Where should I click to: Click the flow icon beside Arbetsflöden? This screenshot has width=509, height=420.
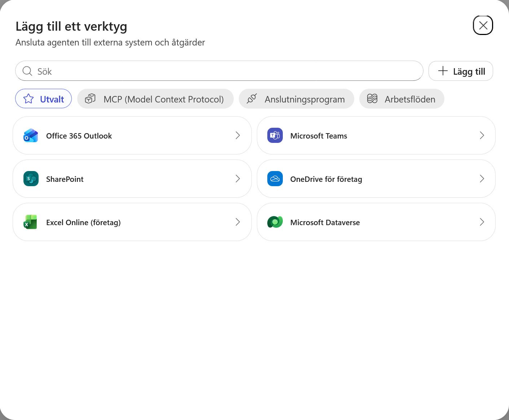(372, 99)
